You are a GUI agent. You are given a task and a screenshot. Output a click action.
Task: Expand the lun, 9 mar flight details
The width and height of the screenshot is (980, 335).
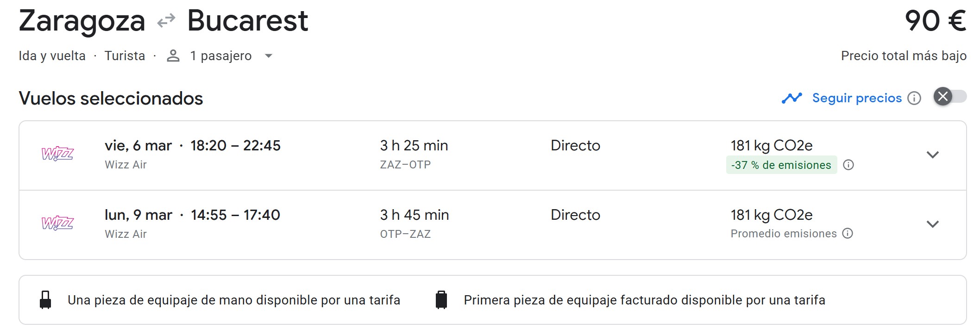(x=932, y=224)
